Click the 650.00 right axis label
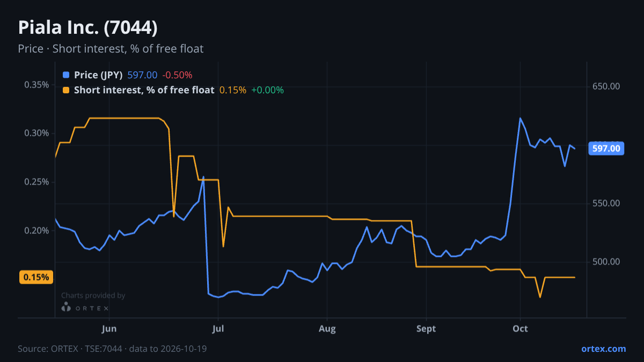 pos(606,86)
